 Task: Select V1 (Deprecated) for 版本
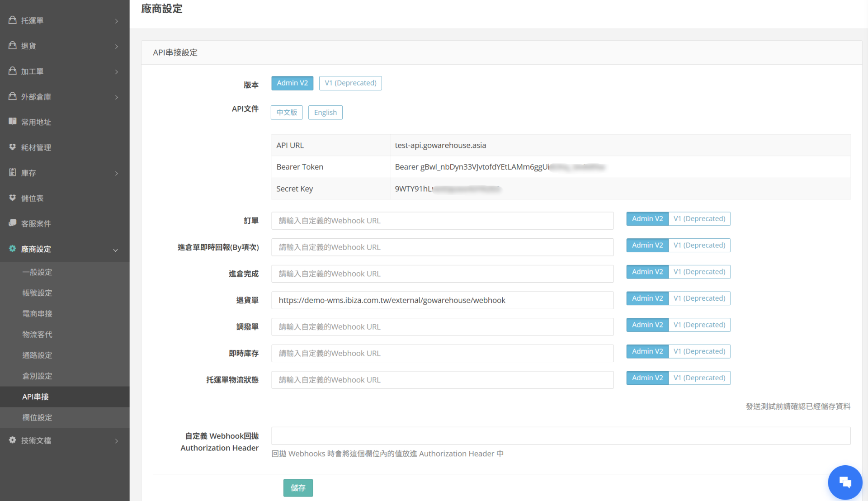(x=350, y=83)
